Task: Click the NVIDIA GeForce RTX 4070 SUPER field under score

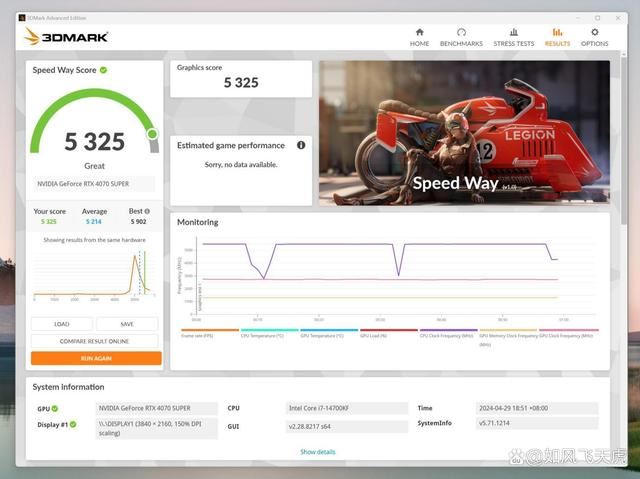Action: pos(94,184)
